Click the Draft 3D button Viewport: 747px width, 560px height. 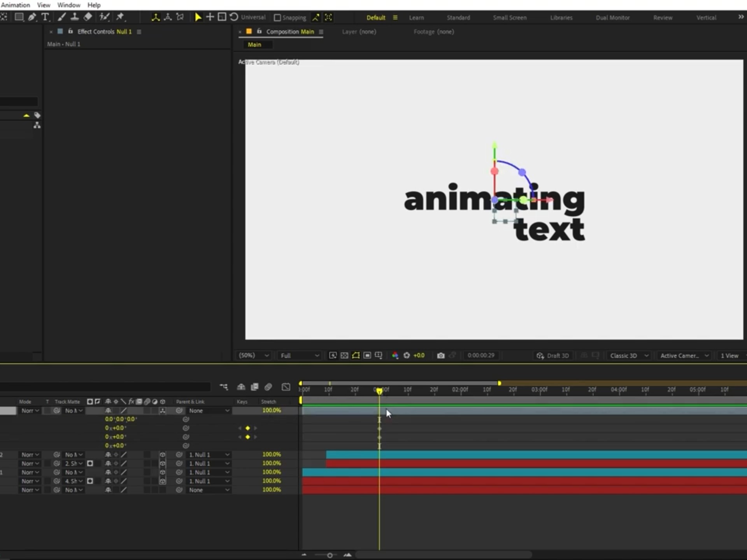[x=553, y=355]
